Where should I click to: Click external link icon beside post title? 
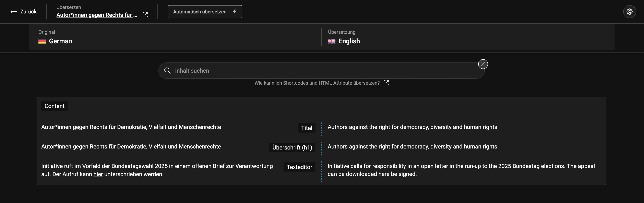coord(145,15)
